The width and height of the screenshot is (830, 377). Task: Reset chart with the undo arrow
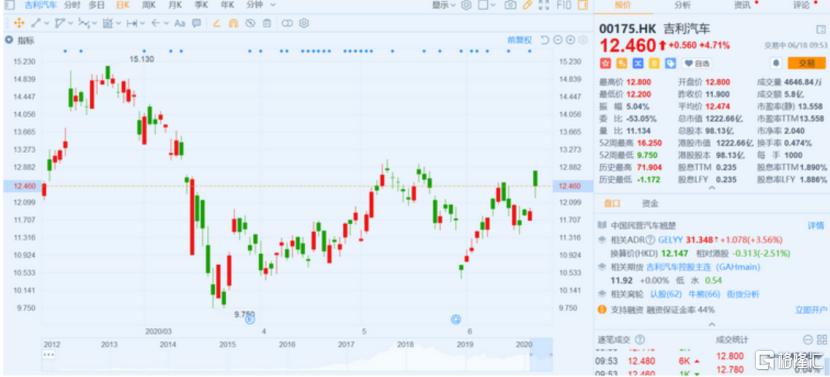(x=545, y=40)
